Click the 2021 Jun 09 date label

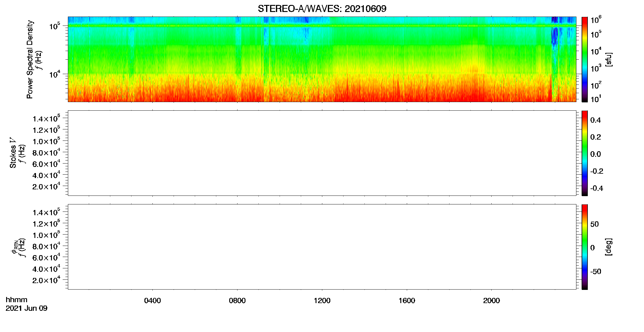(26, 308)
